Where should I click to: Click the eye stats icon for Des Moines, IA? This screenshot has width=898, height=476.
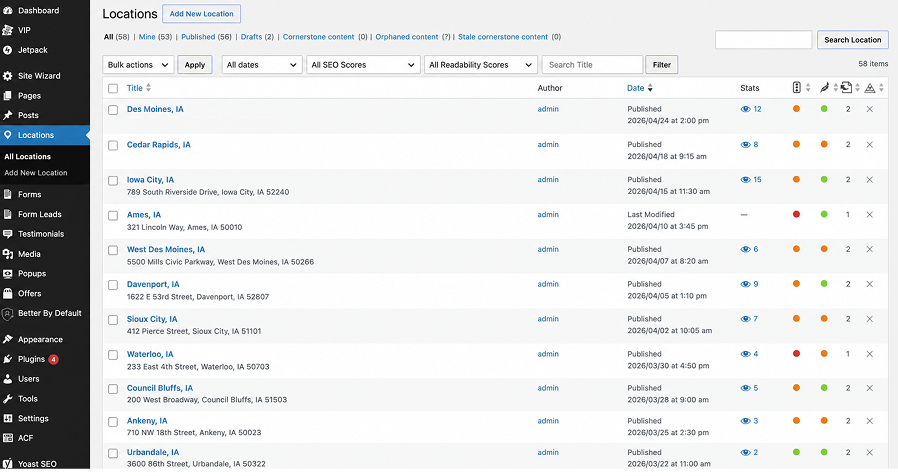[x=745, y=109]
